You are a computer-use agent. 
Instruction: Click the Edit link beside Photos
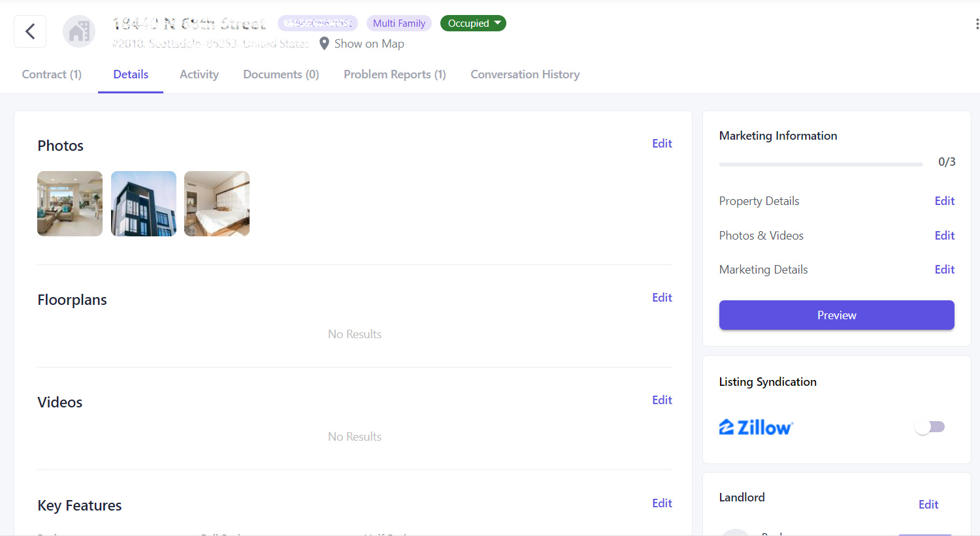tap(661, 143)
